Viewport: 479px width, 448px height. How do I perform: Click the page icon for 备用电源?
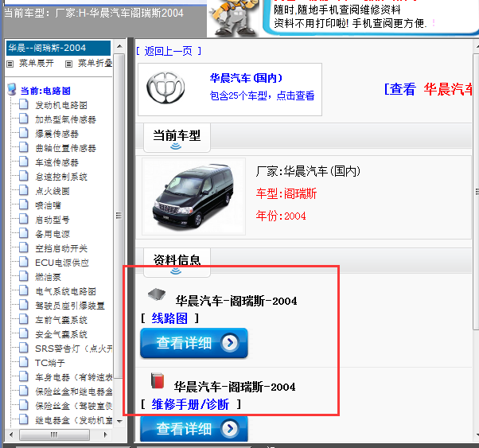coord(24,233)
